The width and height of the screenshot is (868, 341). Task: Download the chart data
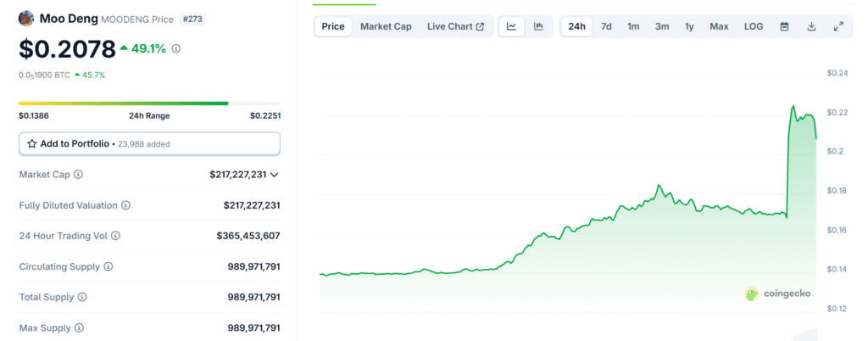pos(811,26)
